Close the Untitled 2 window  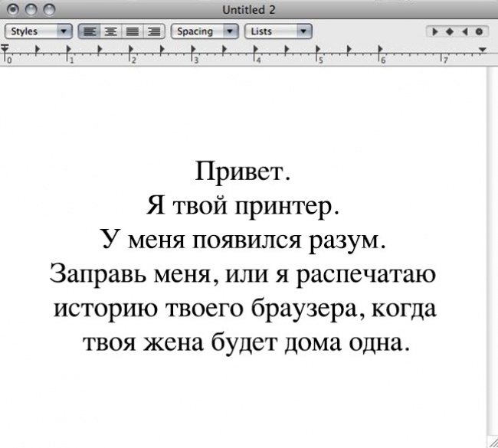pyautogui.click(x=11, y=10)
